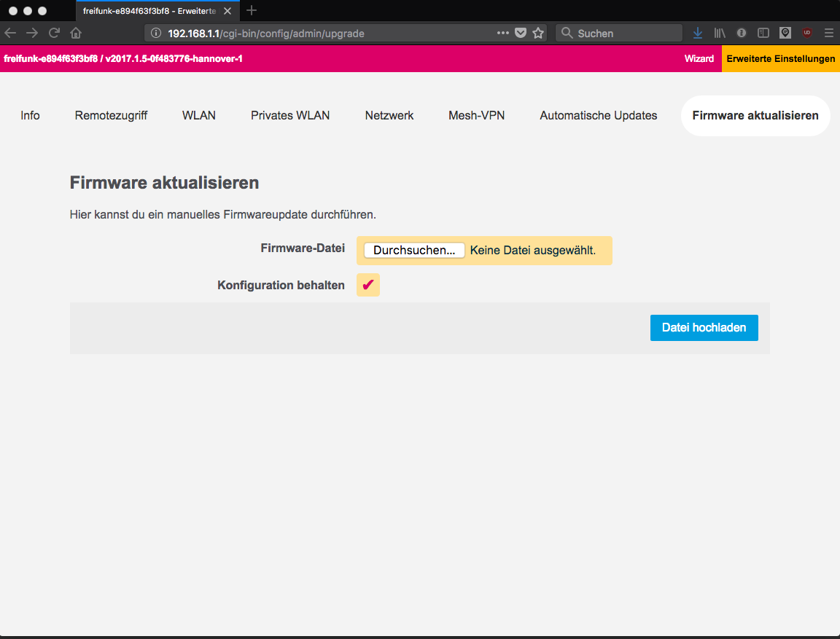Image resolution: width=840 pixels, height=639 pixels.
Task: Click the uBlock Origin extension icon
Action: [807, 33]
